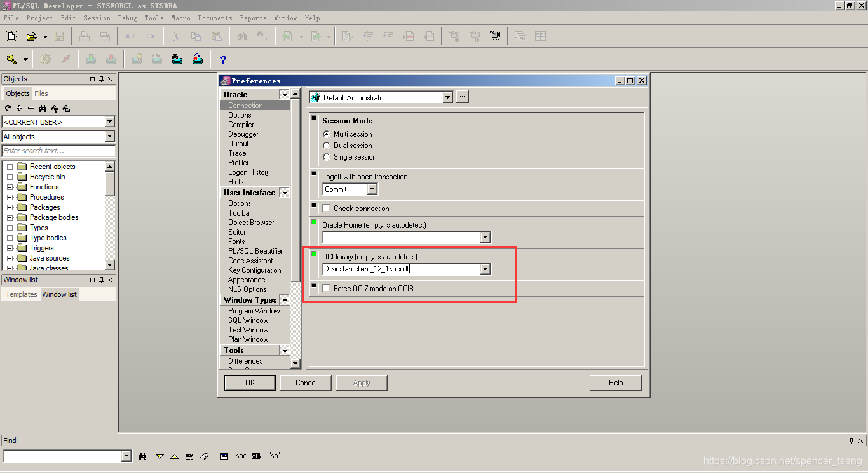Click the key Log On icon
868x473 pixels.
(x=11, y=58)
